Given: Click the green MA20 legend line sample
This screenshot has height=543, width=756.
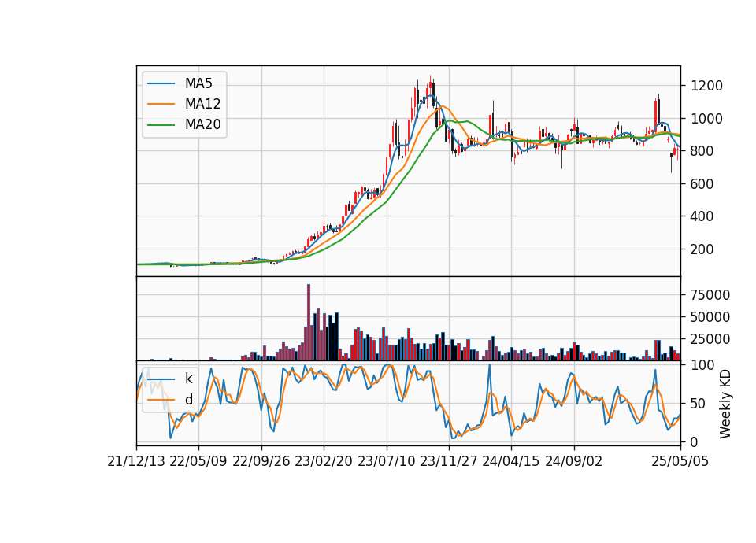Looking at the screenshot, I should click(x=161, y=125).
